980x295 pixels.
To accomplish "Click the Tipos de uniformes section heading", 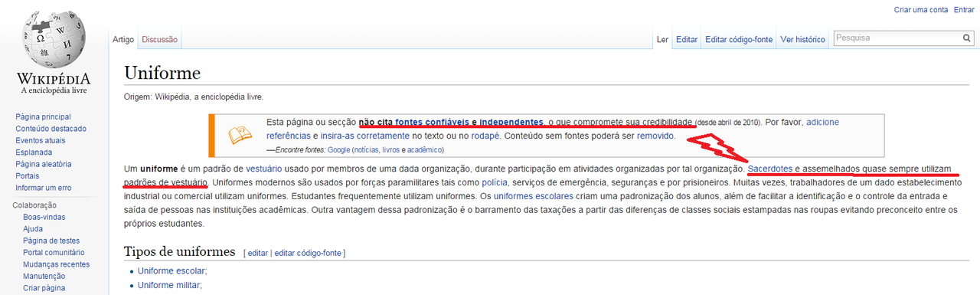I will (x=179, y=251).
